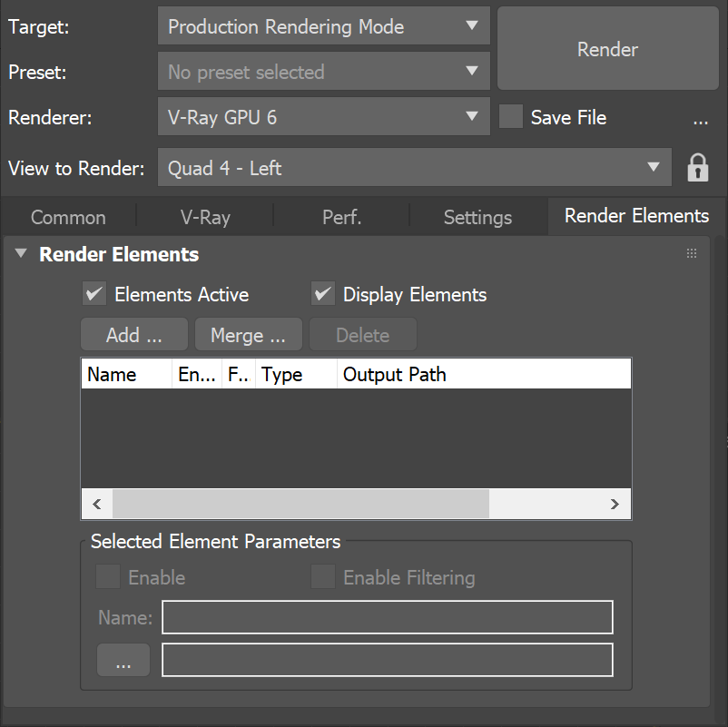Open the Settings tab
Viewport: 728px width, 727px height.
477,217
